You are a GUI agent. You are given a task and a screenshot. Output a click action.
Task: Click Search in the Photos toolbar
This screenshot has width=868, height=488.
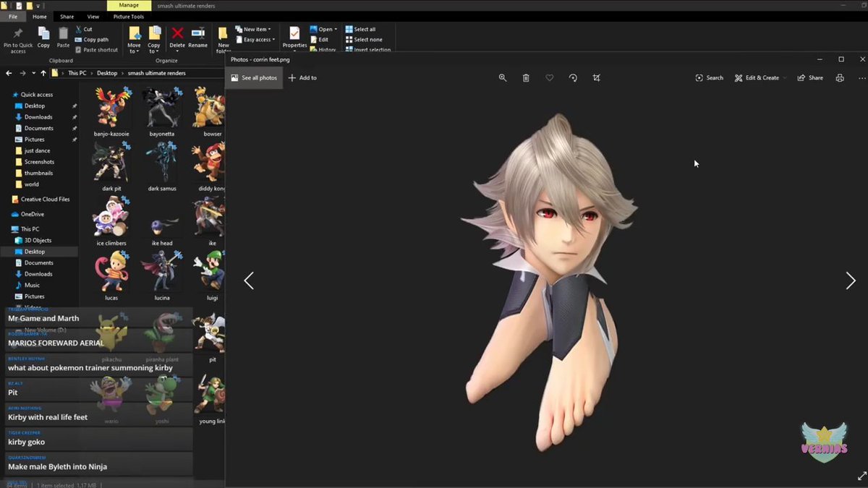(710, 77)
